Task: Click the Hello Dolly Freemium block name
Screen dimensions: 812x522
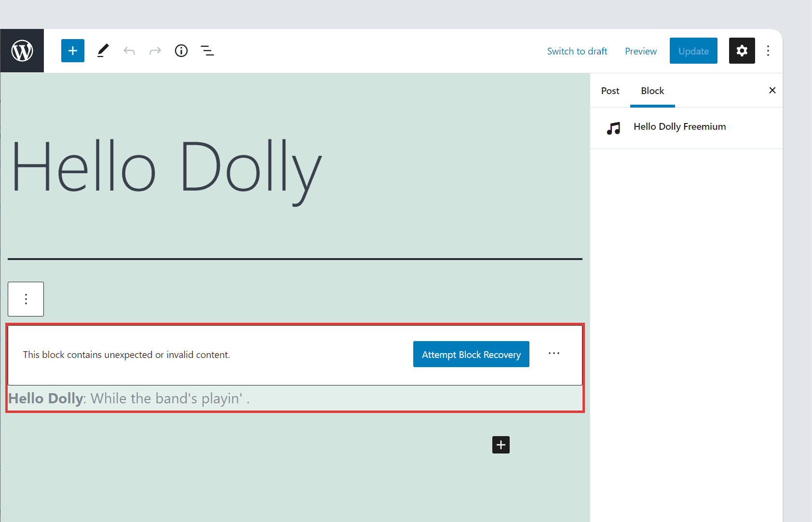Action: click(679, 126)
